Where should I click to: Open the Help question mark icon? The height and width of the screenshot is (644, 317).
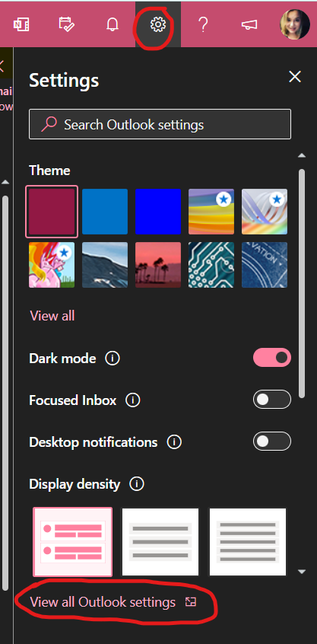click(x=203, y=24)
